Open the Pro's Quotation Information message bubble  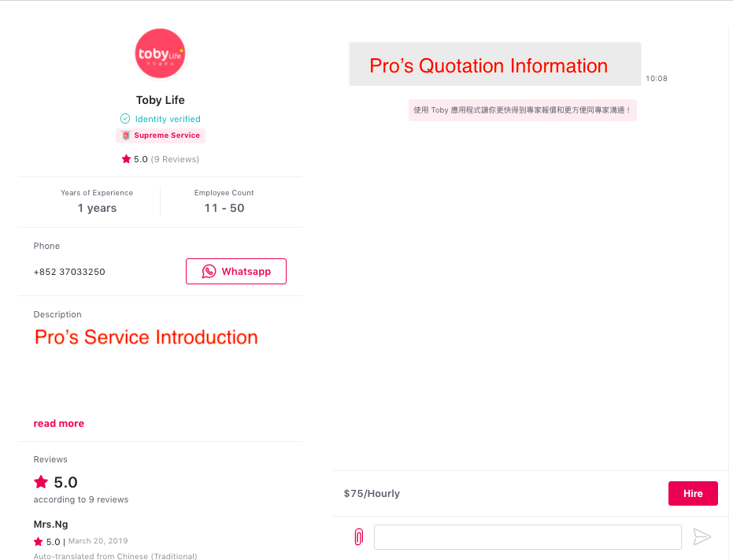(x=494, y=64)
